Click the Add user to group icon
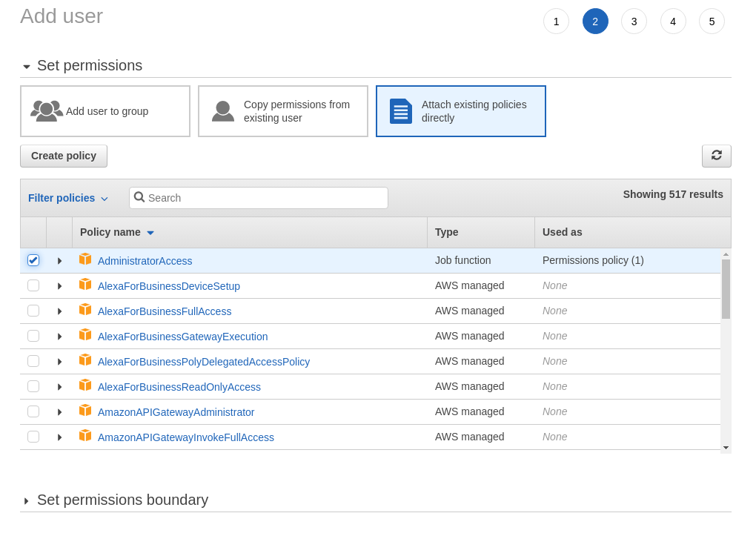Image resolution: width=756 pixels, height=556 pixels. tap(47, 110)
